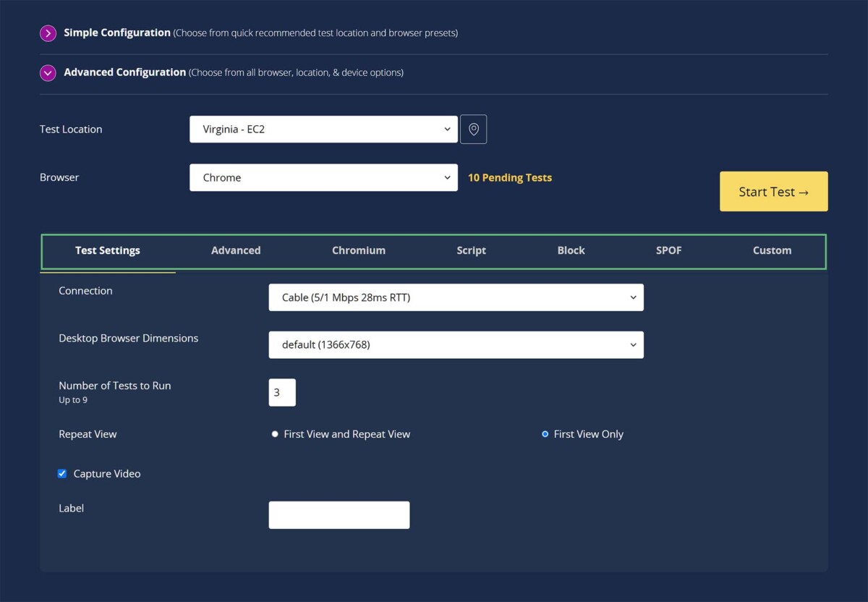Click the Start Test button
Screen dimensions: 868x602
pyautogui.click(x=773, y=191)
